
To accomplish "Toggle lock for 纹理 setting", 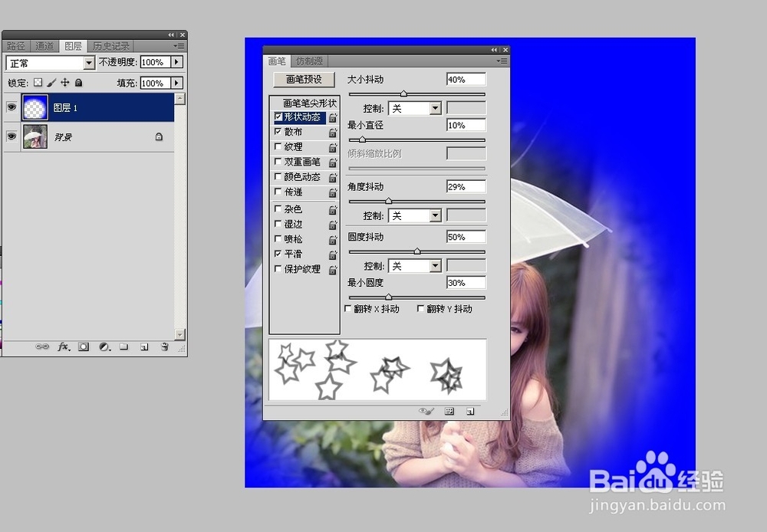I will click(x=333, y=148).
